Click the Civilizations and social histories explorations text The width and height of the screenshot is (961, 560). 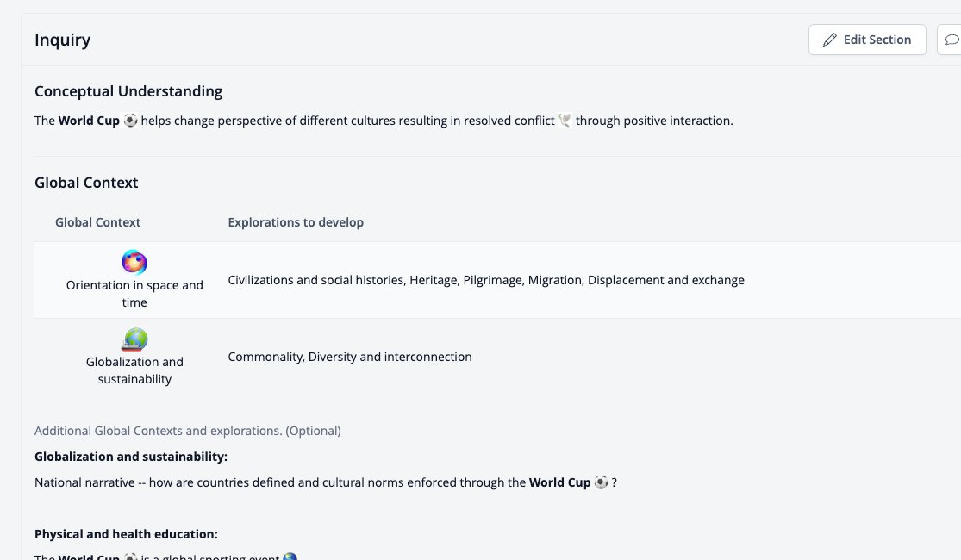coord(486,280)
